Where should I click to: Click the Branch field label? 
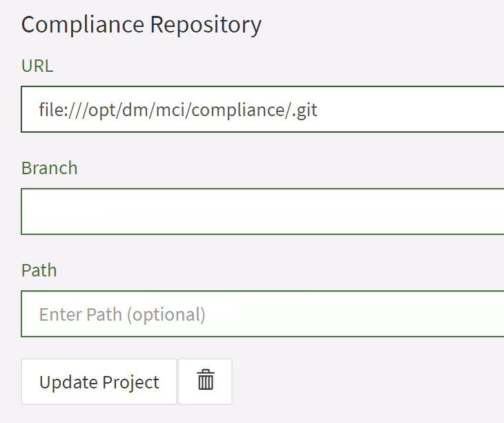(x=49, y=168)
